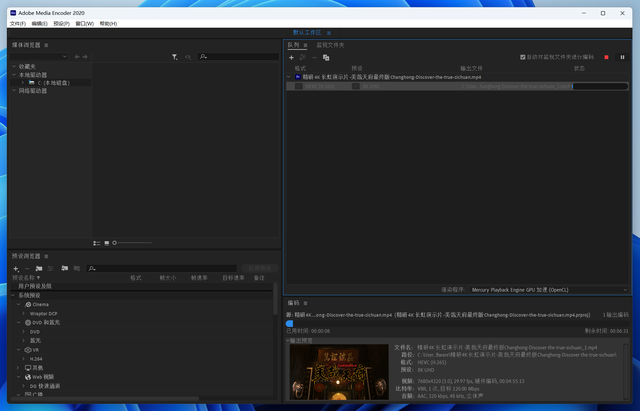
Task: Click the 应用预设 button
Action: (x=260, y=268)
